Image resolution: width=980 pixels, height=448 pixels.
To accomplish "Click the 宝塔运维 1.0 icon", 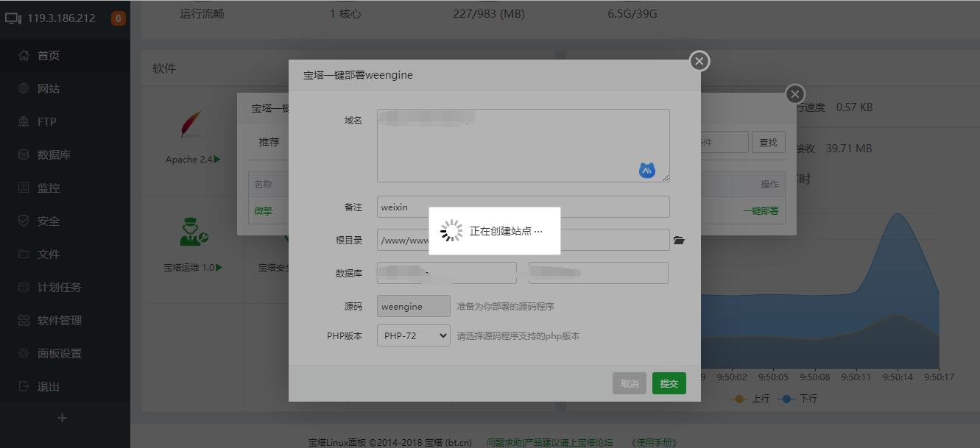I will pyautogui.click(x=193, y=231).
